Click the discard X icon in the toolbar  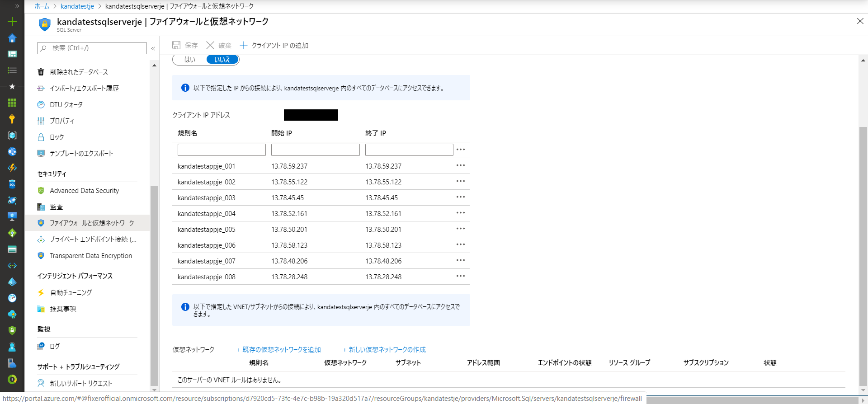pyautogui.click(x=210, y=45)
